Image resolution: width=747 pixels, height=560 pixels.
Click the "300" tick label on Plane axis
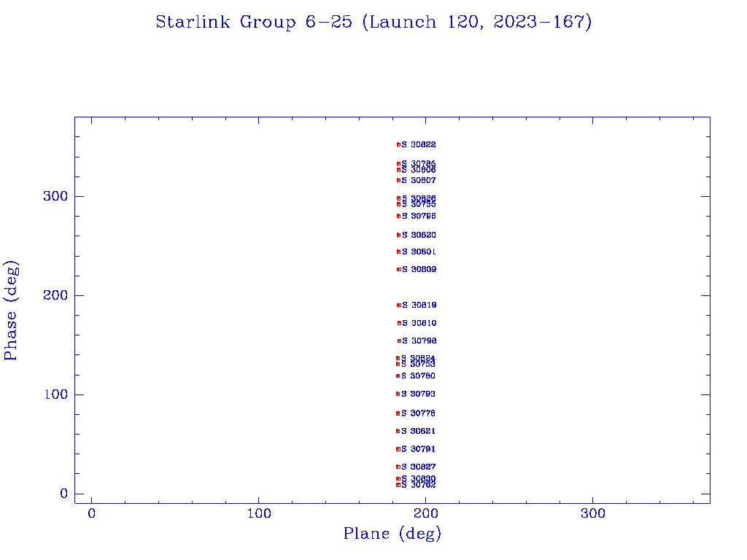(592, 513)
